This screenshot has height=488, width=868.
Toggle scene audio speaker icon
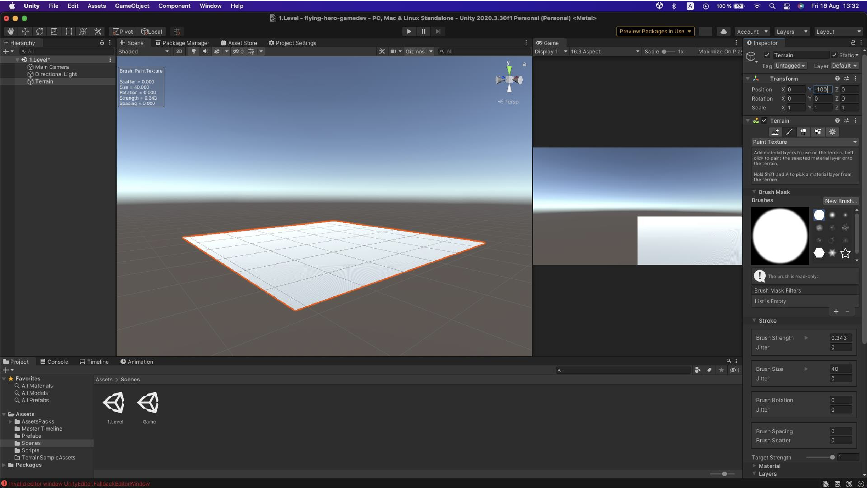pos(205,51)
